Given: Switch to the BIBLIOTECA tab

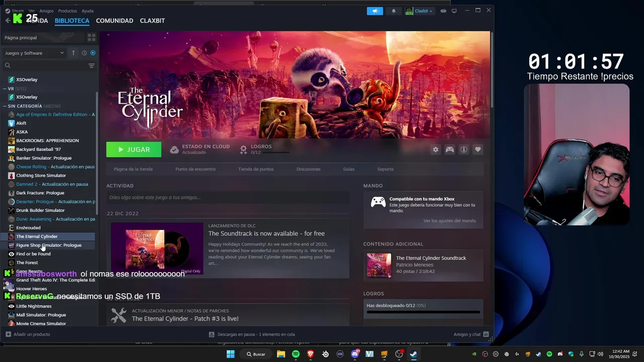Looking at the screenshot, I should pyautogui.click(x=72, y=21).
